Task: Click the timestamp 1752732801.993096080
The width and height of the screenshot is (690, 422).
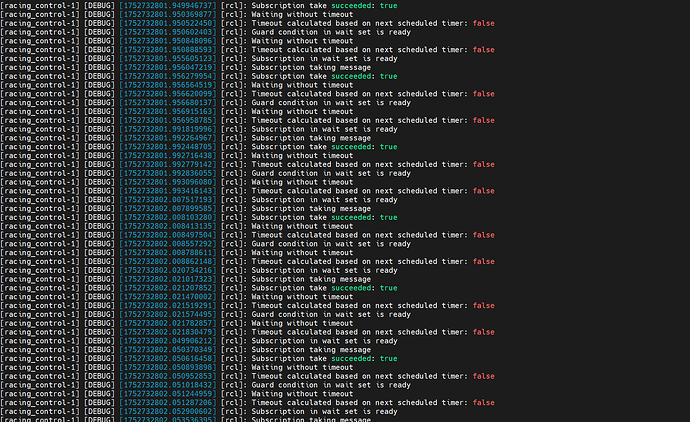Action: coord(167,182)
